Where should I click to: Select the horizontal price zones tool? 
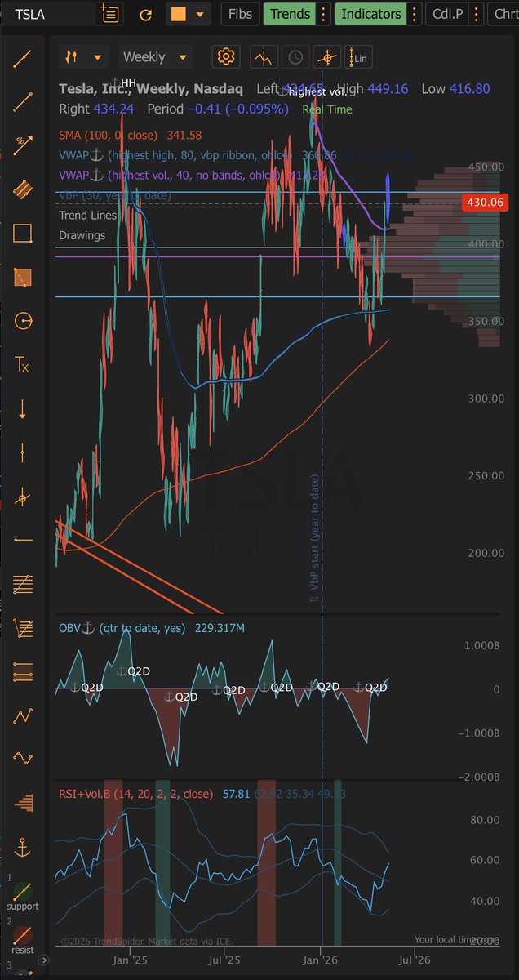coord(23,672)
